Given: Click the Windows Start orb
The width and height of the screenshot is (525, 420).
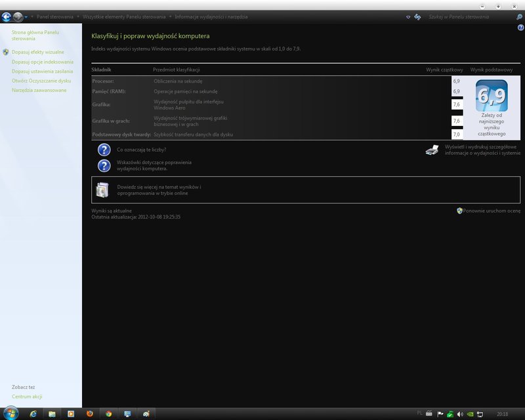Looking at the screenshot, I should coord(11,413).
